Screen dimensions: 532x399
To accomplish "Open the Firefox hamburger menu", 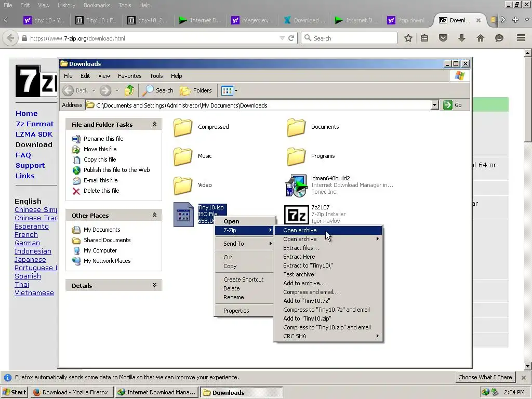I will 521,38.
